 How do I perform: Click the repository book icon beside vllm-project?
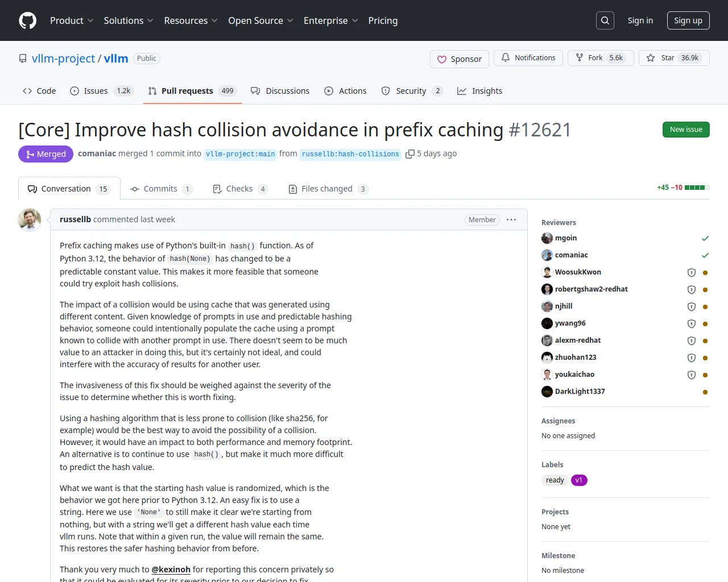click(23, 59)
